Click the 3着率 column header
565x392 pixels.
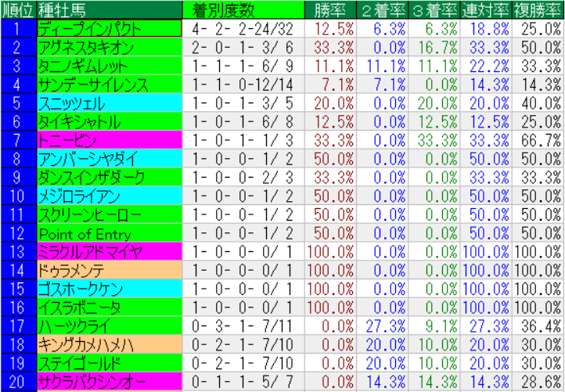pyautogui.click(x=434, y=9)
